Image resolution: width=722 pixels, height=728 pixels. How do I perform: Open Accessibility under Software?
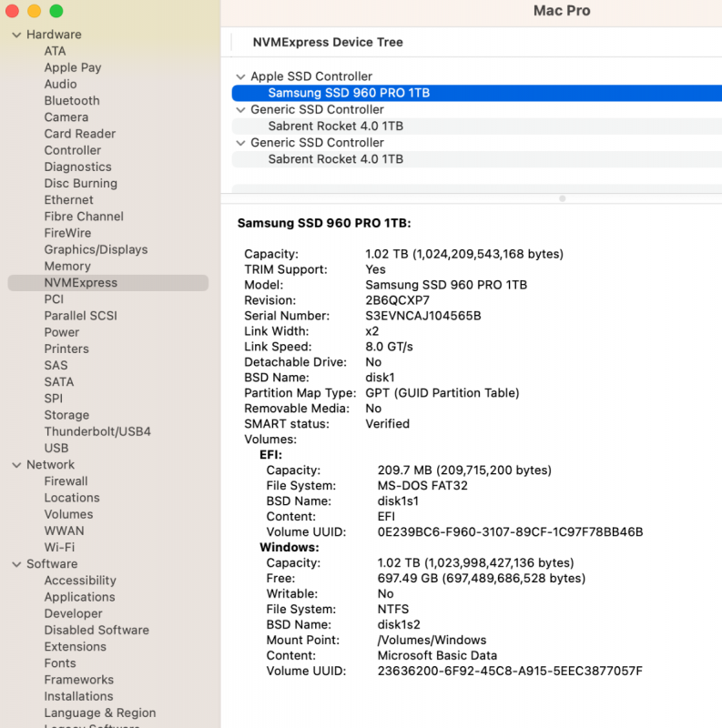[x=80, y=581]
